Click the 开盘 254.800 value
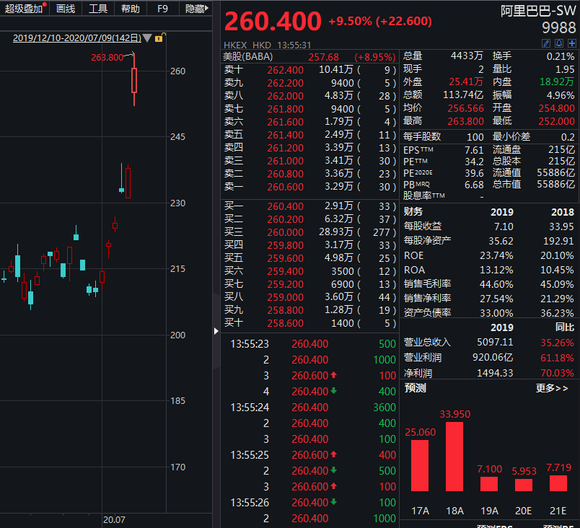This screenshot has height=528, width=580. coord(556,108)
